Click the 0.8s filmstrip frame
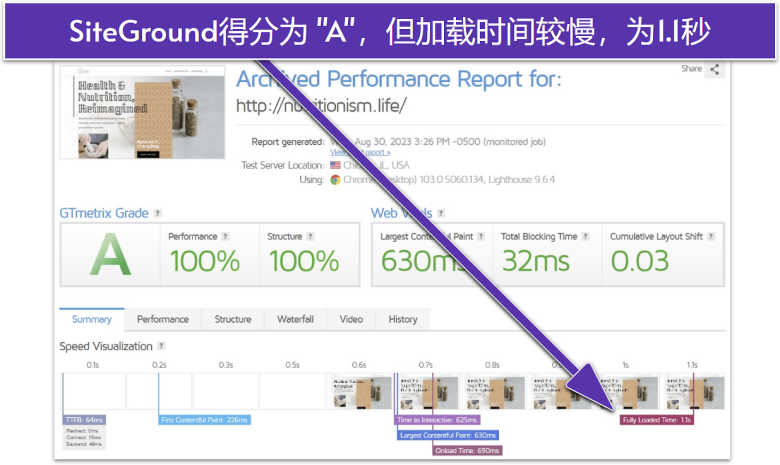The image size is (780, 465). click(x=492, y=392)
